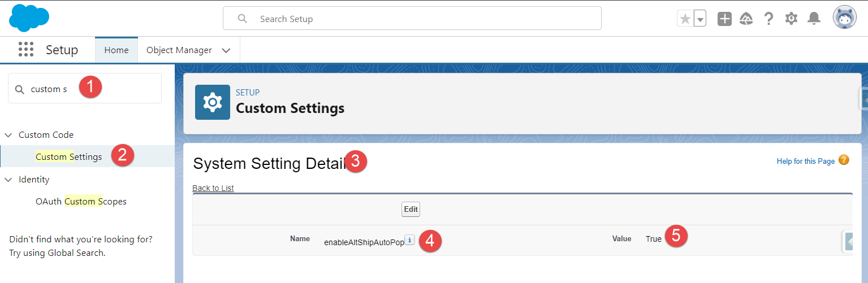Click the Edit button
Image resolution: width=868 pixels, height=283 pixels.
[411, 209]
